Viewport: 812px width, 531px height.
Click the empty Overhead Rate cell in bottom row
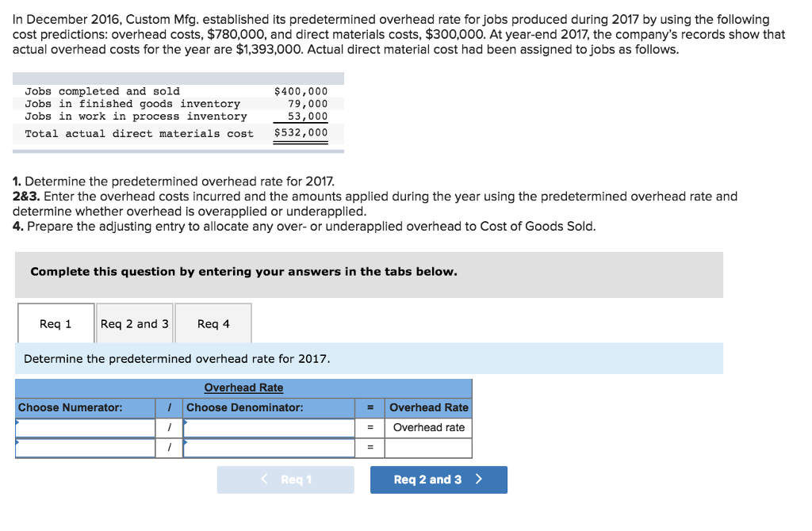click(428, 447)
